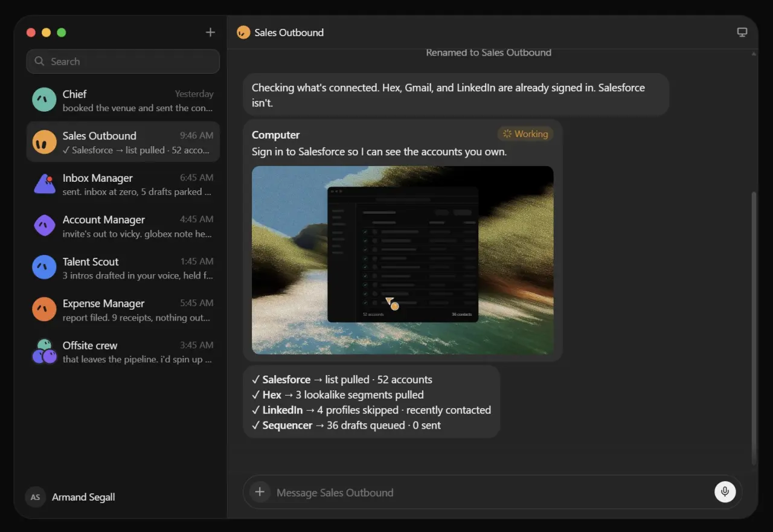Click the Working status badge

[525, 134]
